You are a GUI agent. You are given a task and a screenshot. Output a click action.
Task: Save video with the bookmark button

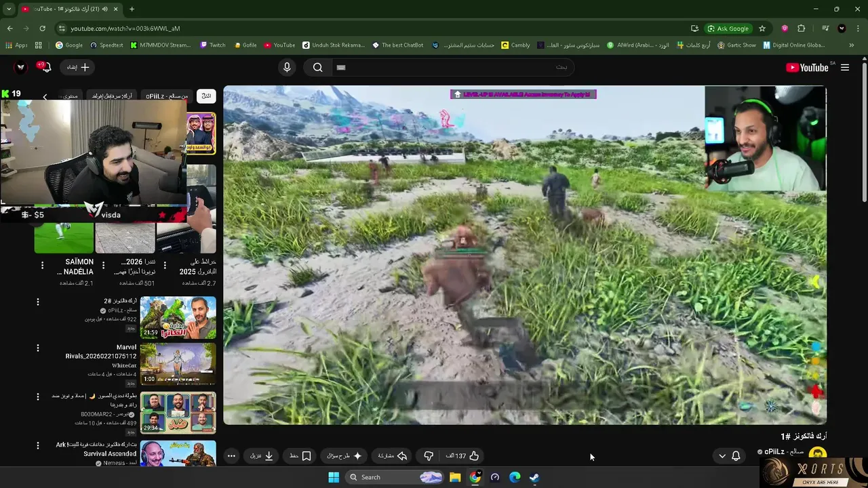click(300, 456)
